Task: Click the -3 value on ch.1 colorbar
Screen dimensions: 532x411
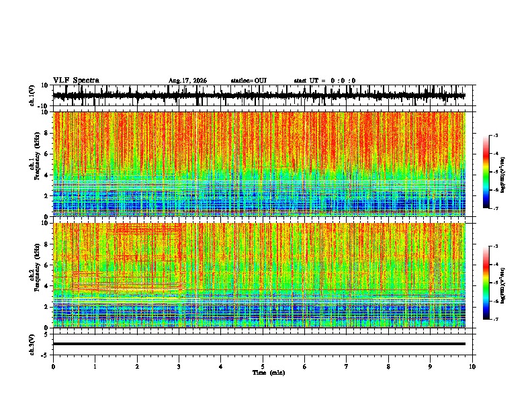Action: (x=495, y=135)
